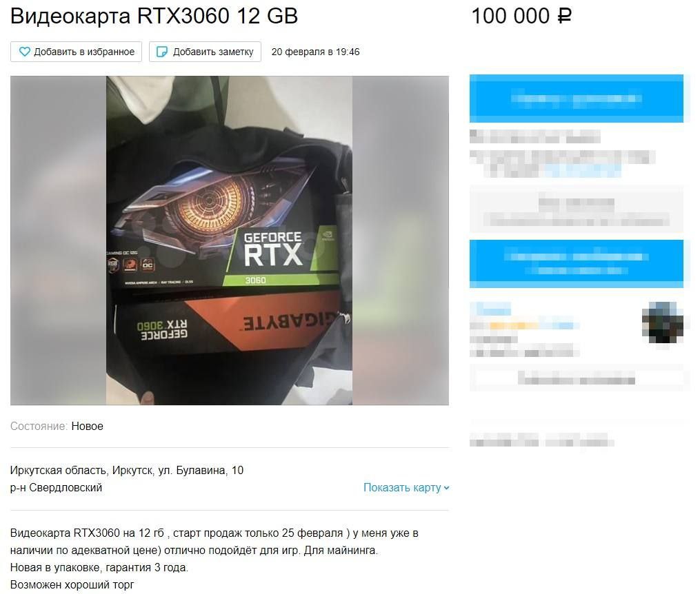Click the heart icon for favorites
The image size is (700, 594).
(25, 52)
